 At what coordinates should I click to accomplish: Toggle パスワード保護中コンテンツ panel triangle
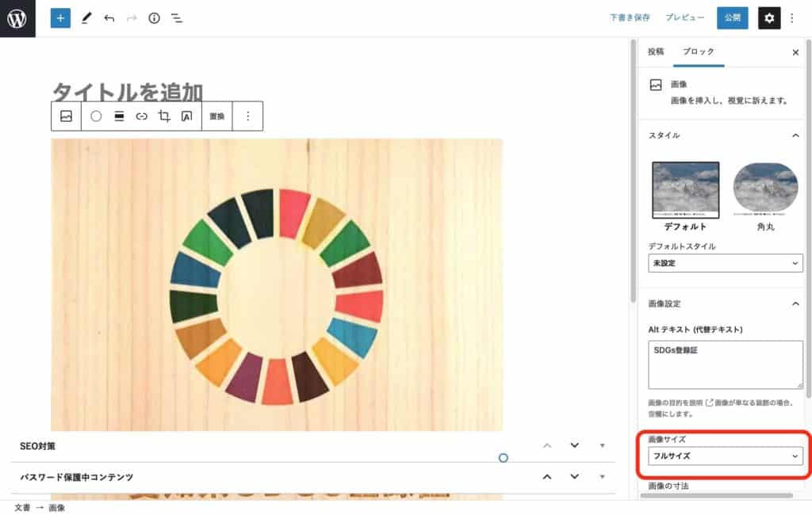(x=603, y=477)
